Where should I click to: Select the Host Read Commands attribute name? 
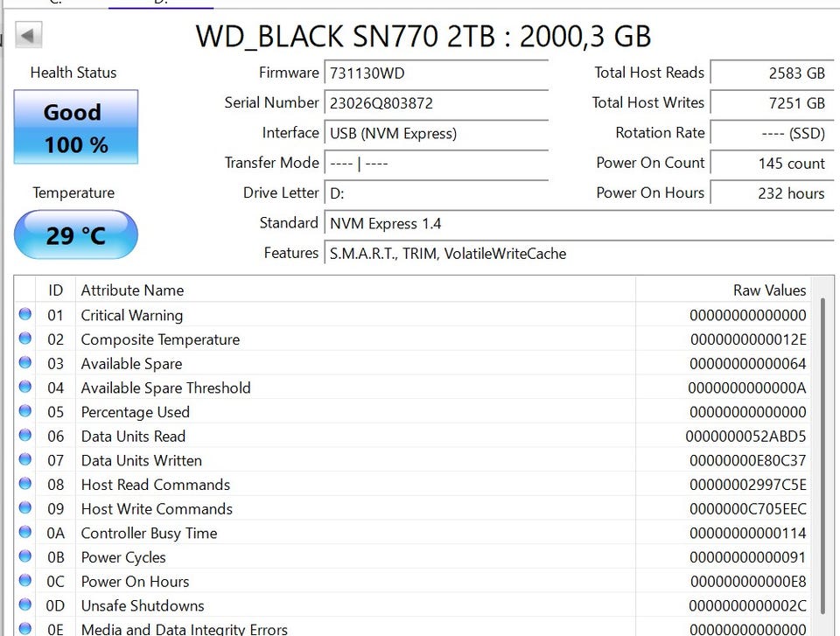pyautogui.click(x=156, y=485)
